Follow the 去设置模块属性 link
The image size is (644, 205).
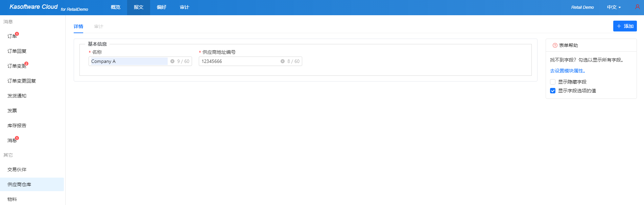tap(568, 71)
